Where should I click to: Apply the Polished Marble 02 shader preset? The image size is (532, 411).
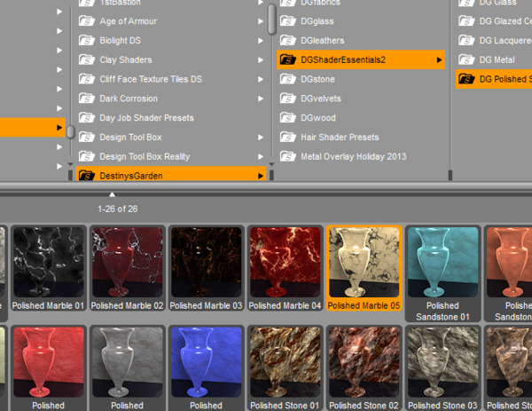(x=127, y=268)
